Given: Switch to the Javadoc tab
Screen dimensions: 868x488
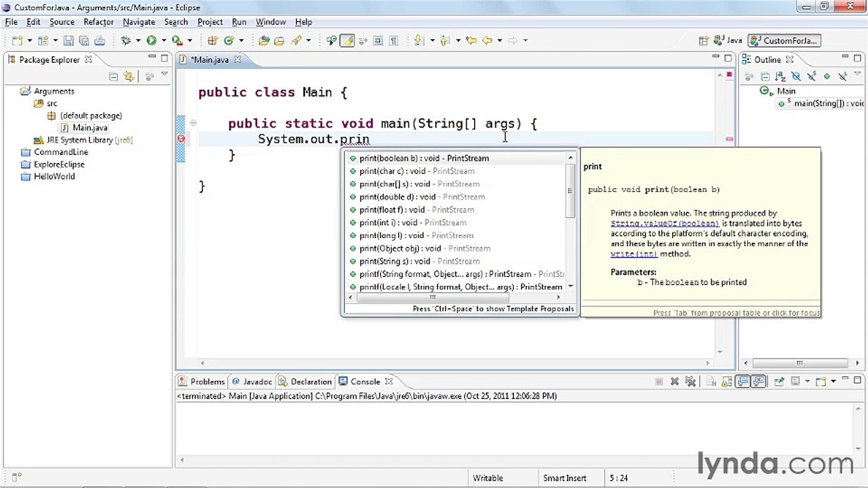Looking at the screenshot, I should [x=252, y=382].
